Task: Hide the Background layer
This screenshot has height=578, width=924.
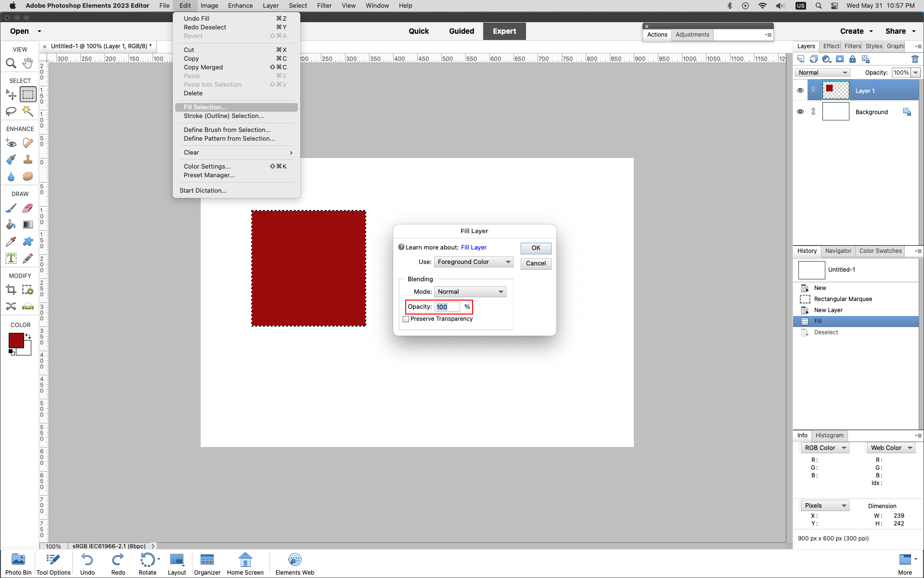Action: (800, 111)
